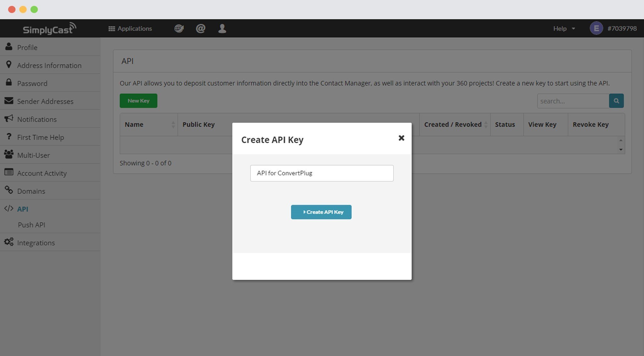Open Push API sub-item
This screenshot has height=356, width=644.
pyautogui.click(x=31, y=225)
